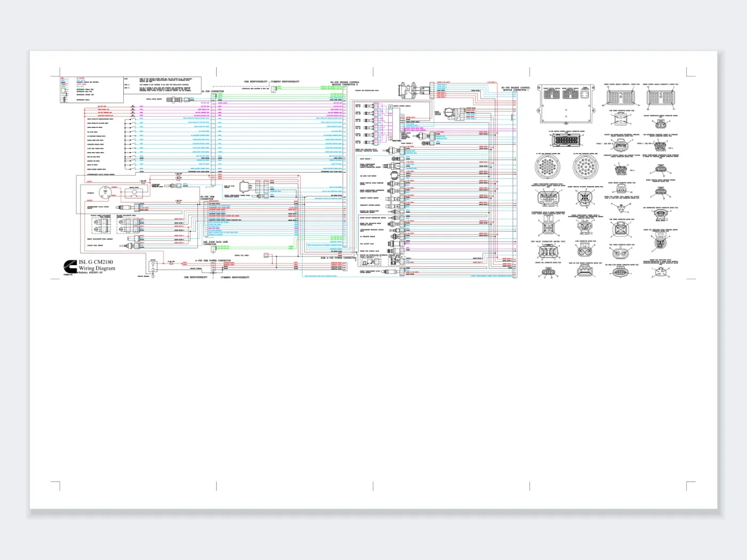Viewport: 747px width, 560px height.
Task: Select the "ISL G CM2180" title text
Action: click(x=96, y=262)
